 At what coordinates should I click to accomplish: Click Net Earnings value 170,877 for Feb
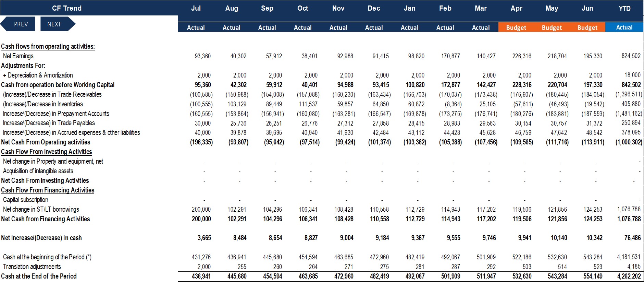[450, 56]
